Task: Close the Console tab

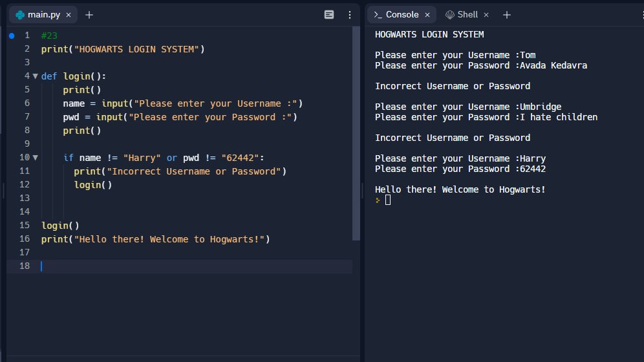Action: (427, 15)
